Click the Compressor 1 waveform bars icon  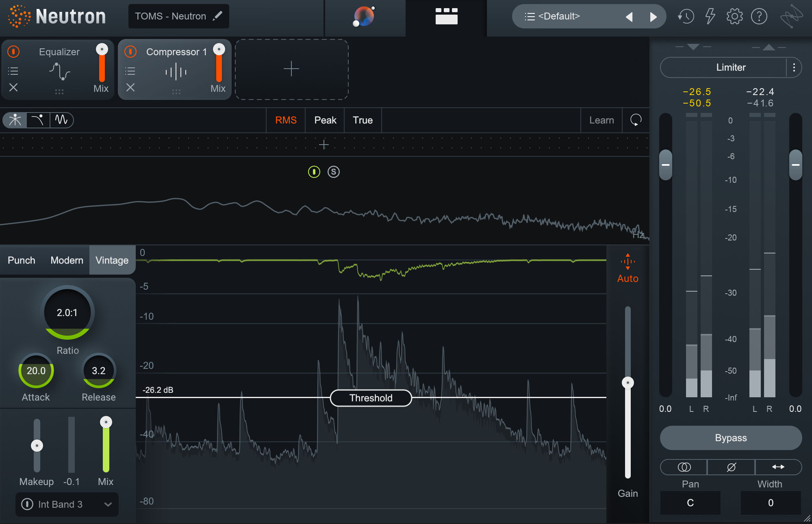(176, 72)
